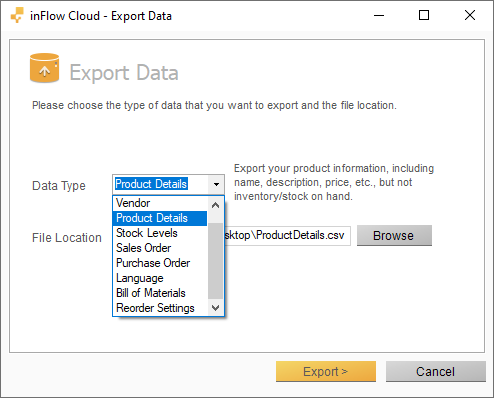Click the dropdown list scrollbar thumb
Viewport: 494px width, 398px height.
click(216, 261)
